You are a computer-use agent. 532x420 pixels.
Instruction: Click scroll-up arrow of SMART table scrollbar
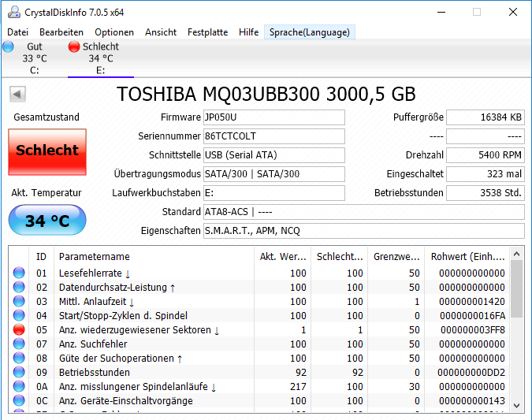click(517, 254)
